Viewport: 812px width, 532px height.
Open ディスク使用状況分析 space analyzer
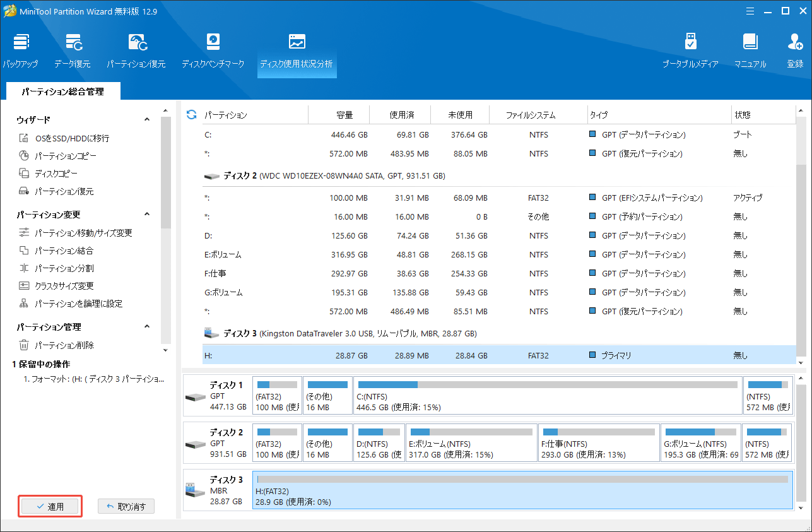pos(297,52)
